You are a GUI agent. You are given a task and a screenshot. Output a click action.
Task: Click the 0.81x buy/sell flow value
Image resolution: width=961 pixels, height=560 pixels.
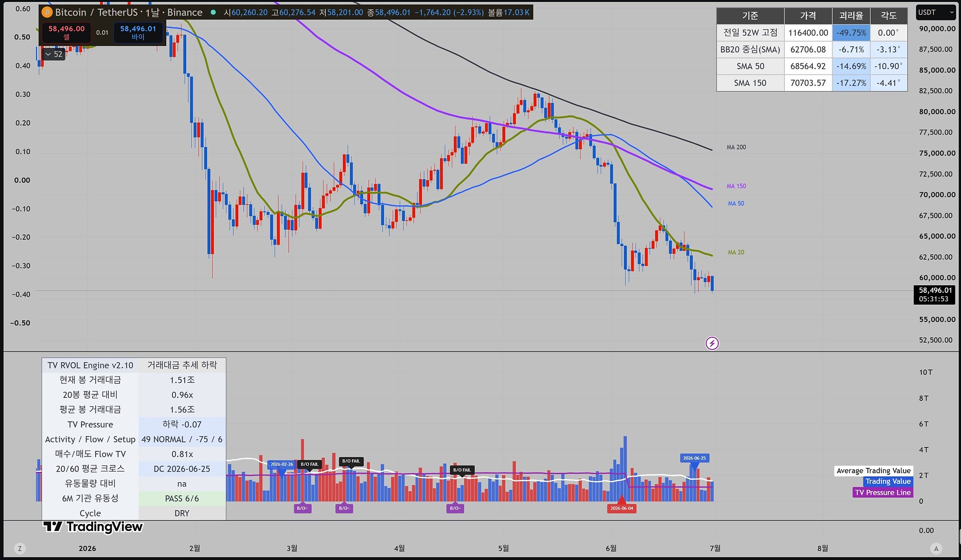point(182,454)
